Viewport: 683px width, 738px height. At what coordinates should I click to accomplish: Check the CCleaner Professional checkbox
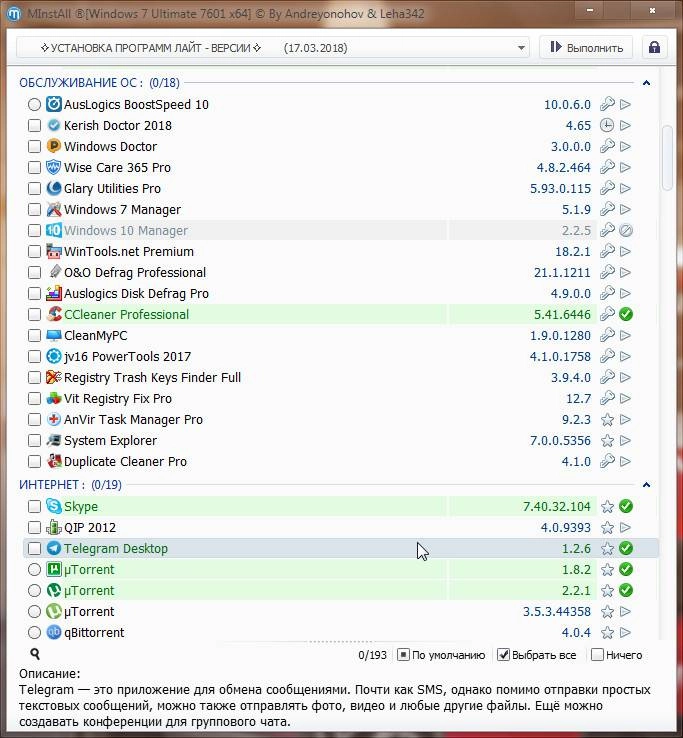coord(34,314)
